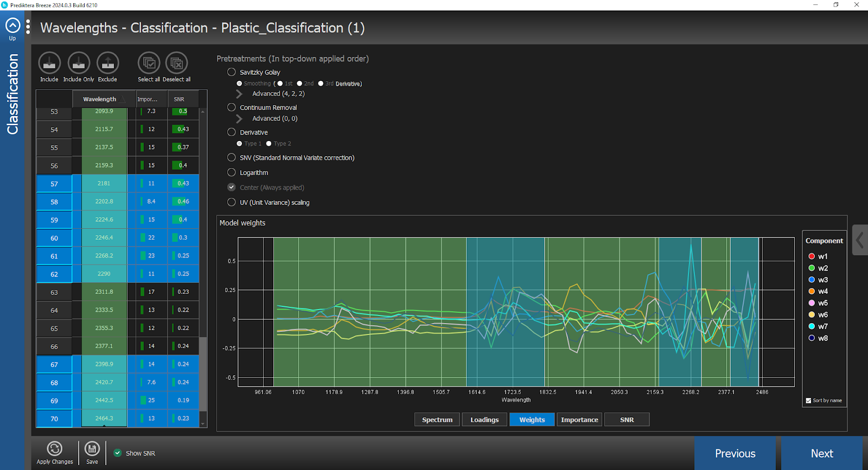The height and width of the screenshot is (470, 868).
Task: Click the Save disk icon
Action: [92, 449]
